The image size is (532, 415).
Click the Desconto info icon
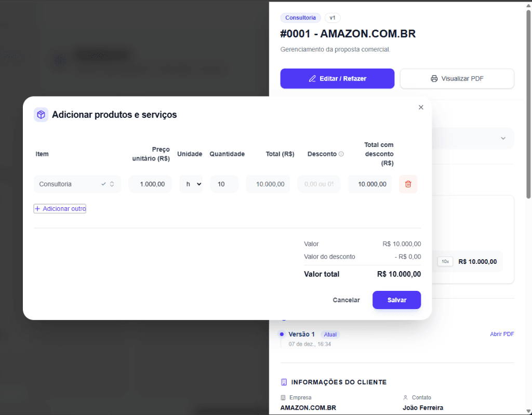[341, 154]
